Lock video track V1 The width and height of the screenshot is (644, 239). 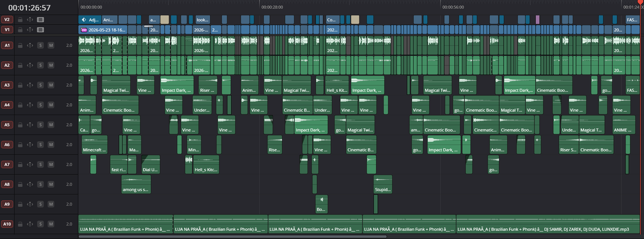(20, 29)
